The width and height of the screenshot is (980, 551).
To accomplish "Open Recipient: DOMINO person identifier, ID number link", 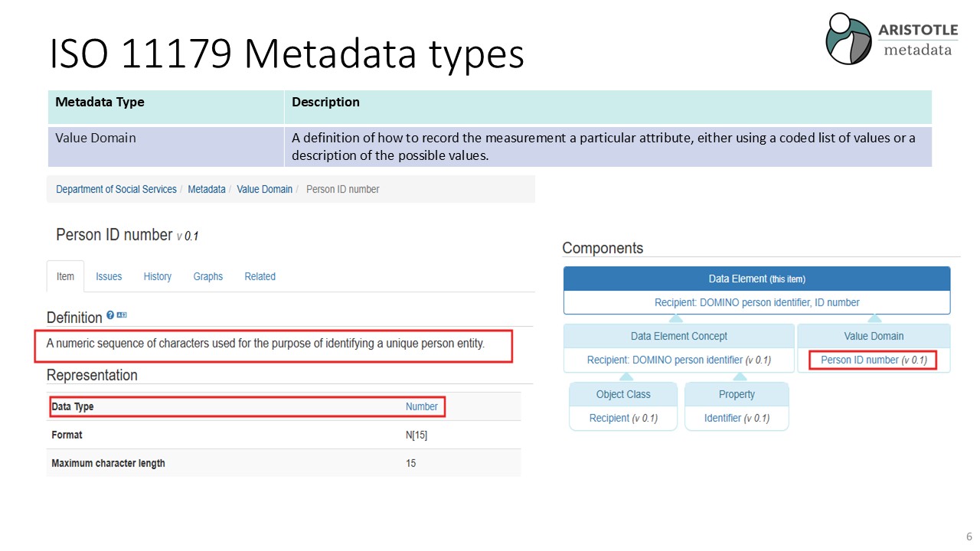I will 756,302.
